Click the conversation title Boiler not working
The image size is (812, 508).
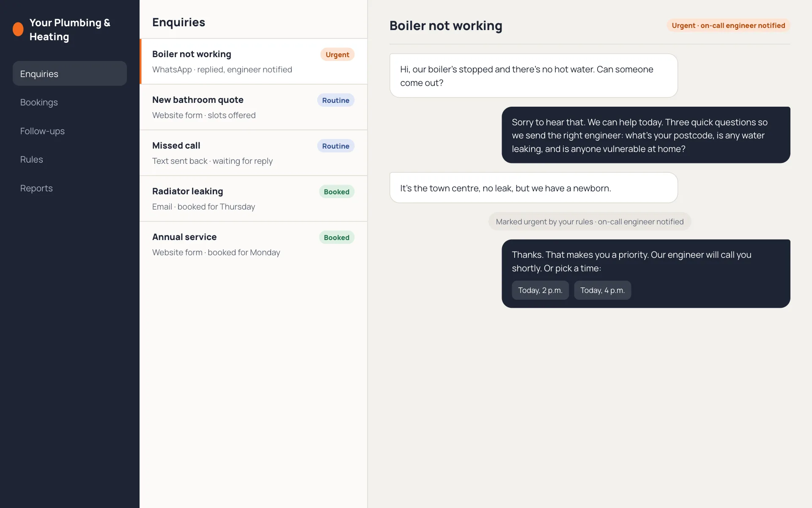446,26
